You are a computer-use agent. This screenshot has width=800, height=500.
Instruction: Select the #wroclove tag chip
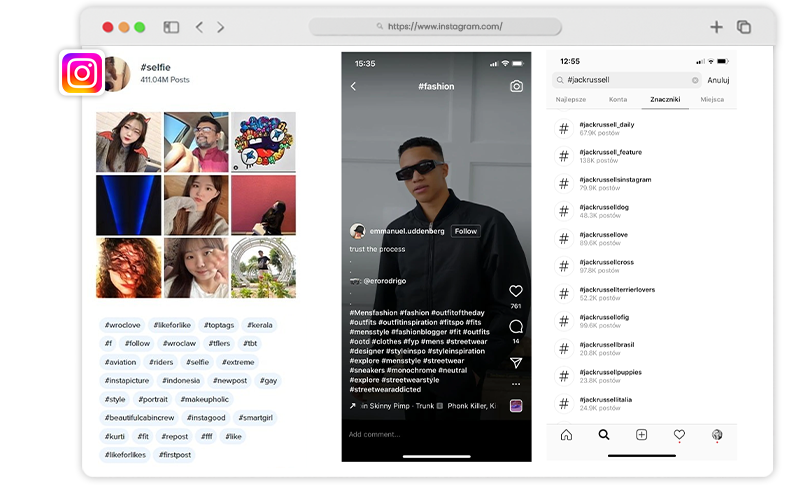point(122,325)
